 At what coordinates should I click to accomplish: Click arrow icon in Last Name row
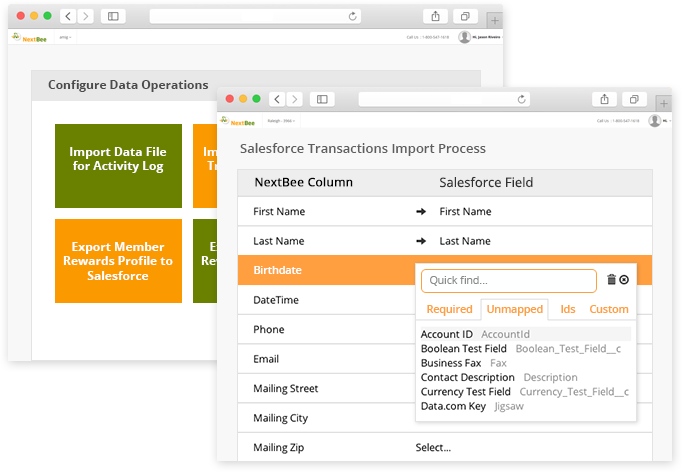[x=421, y=241]
